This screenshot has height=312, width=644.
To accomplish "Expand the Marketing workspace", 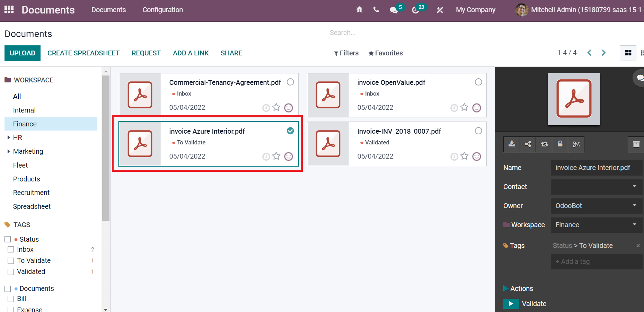I will coord(8,151).
